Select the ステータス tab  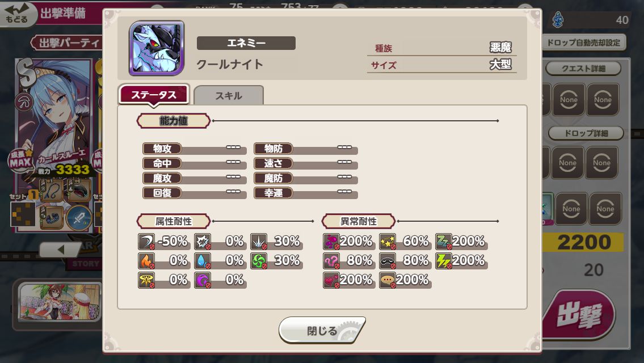pyautogui.click(x=154, y=95)
